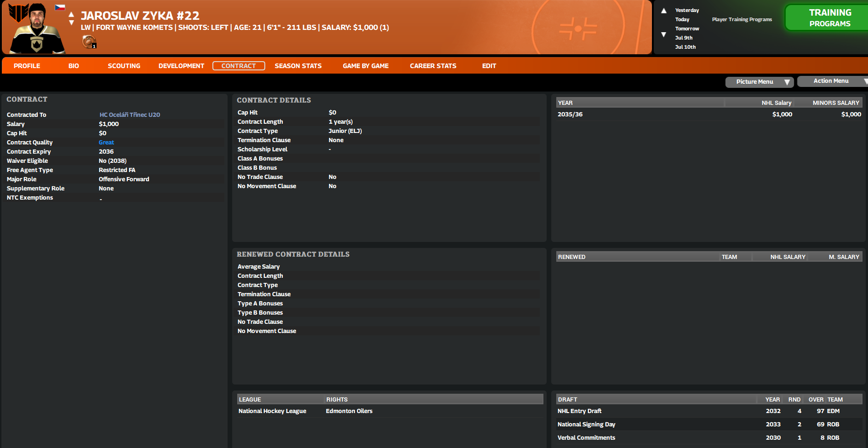Click the Czech flag icon
This screenshot has width=868, height=448.
pyautogui.click(x=60, y=7)
